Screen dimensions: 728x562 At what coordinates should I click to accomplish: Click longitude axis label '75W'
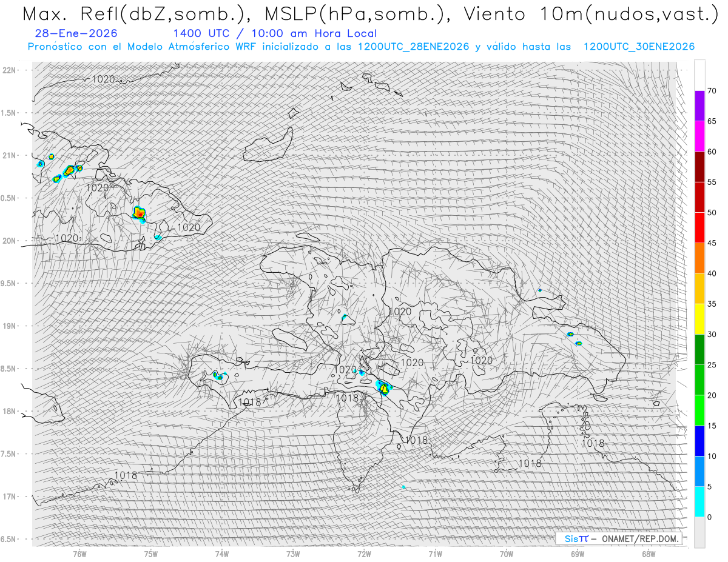[x=151, y=554]
